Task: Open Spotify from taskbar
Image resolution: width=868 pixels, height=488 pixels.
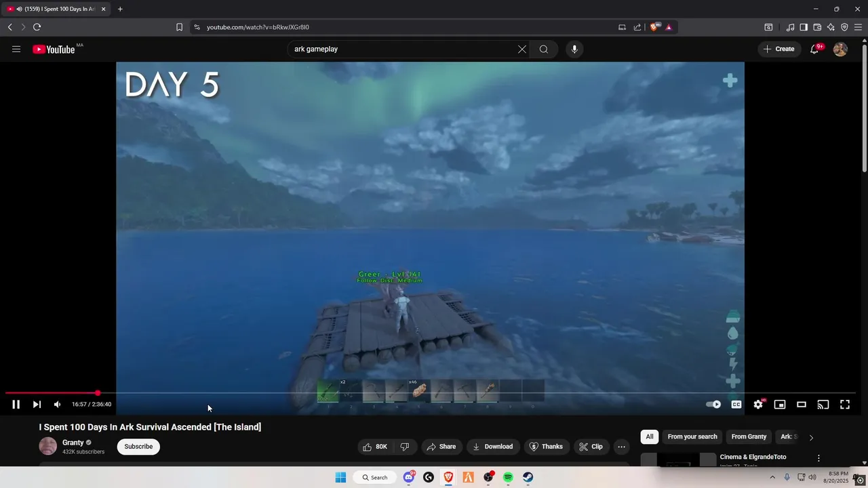Action: click(x=508, y=477)
